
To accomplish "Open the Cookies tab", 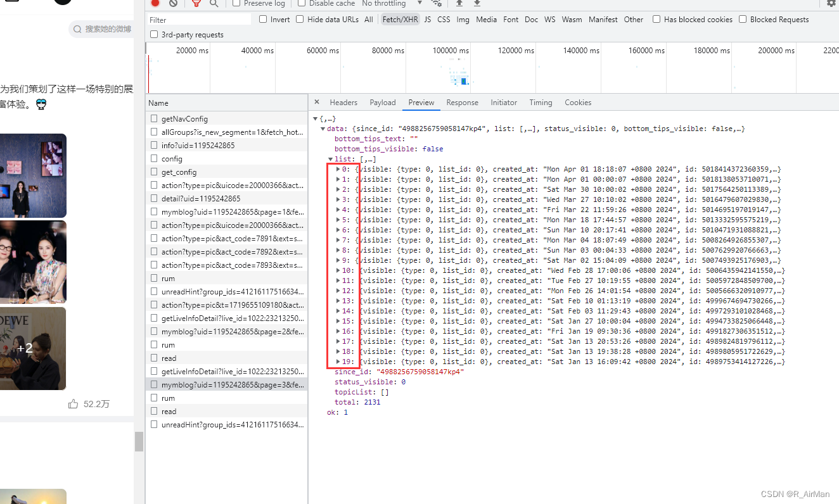I will [578, 102].
